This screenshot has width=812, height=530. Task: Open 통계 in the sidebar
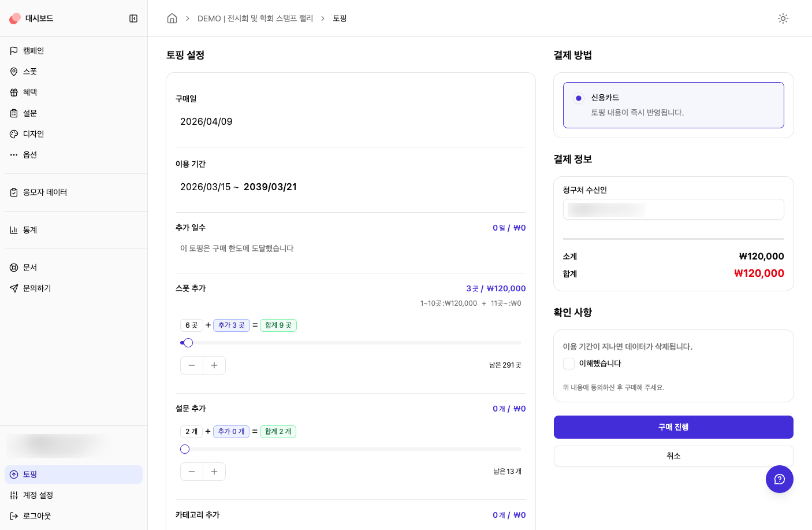pos(73,230)
